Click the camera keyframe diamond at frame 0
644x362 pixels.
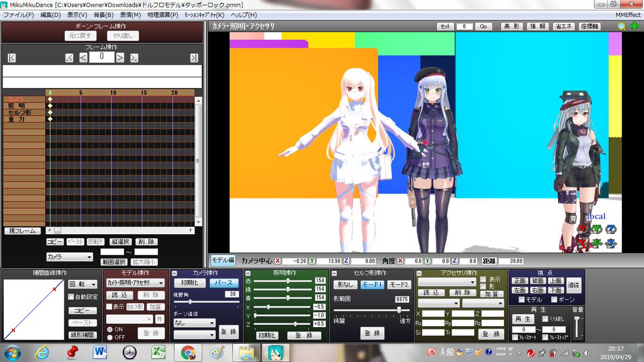coord(50,99)
